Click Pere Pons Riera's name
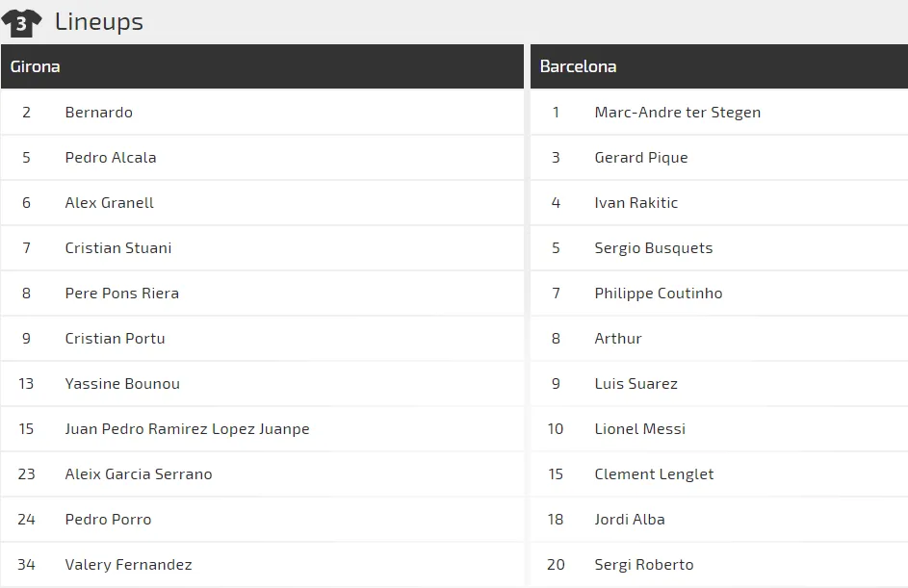Screen dimensions: 908x588 122,294
